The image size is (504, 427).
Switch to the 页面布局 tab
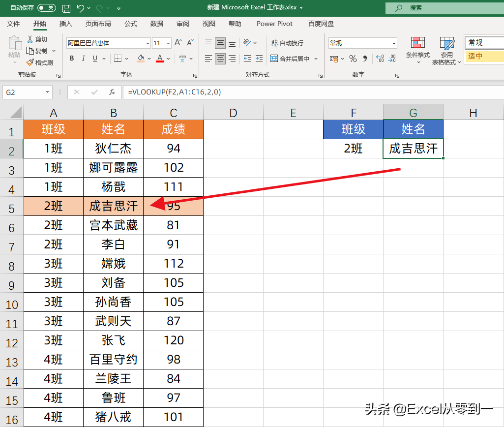point(98,24)
